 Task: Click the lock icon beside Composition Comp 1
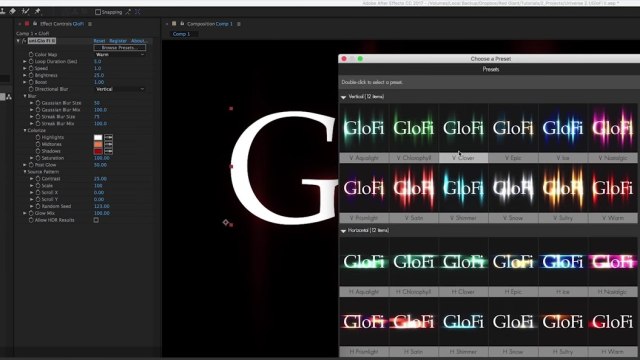[182, 24]
